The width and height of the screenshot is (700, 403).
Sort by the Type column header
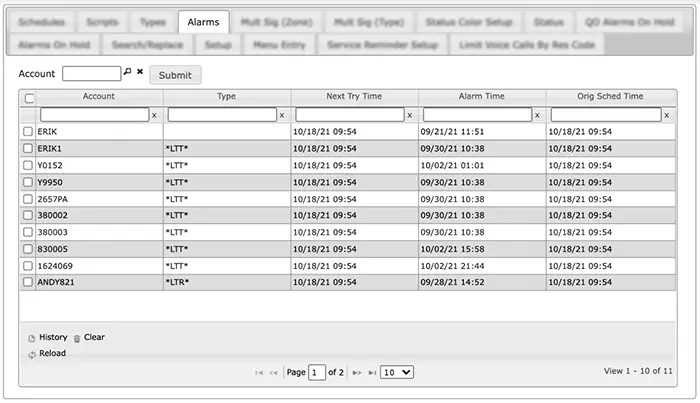[x=226, y=96]
